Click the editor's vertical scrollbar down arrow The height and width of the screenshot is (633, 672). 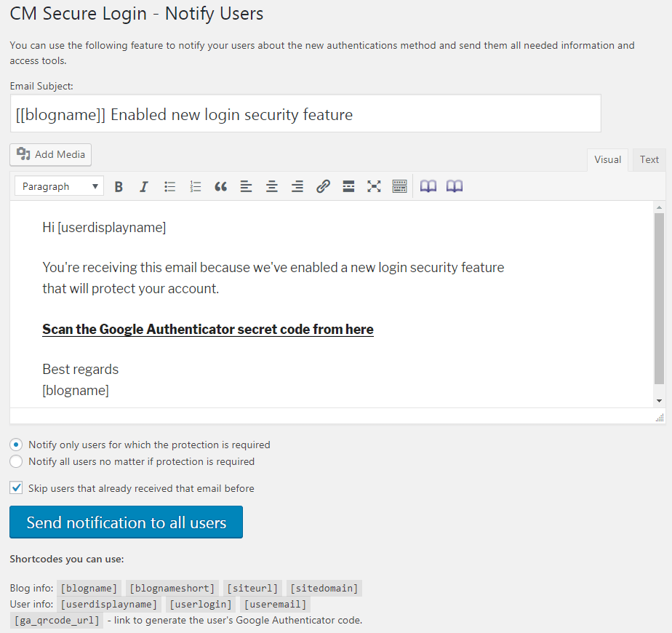[x=659, y=401]
